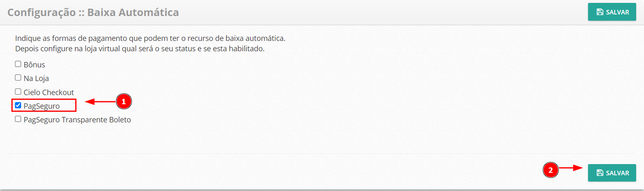Click the Configuração :: Baixa Automática heading

[93, 12]
